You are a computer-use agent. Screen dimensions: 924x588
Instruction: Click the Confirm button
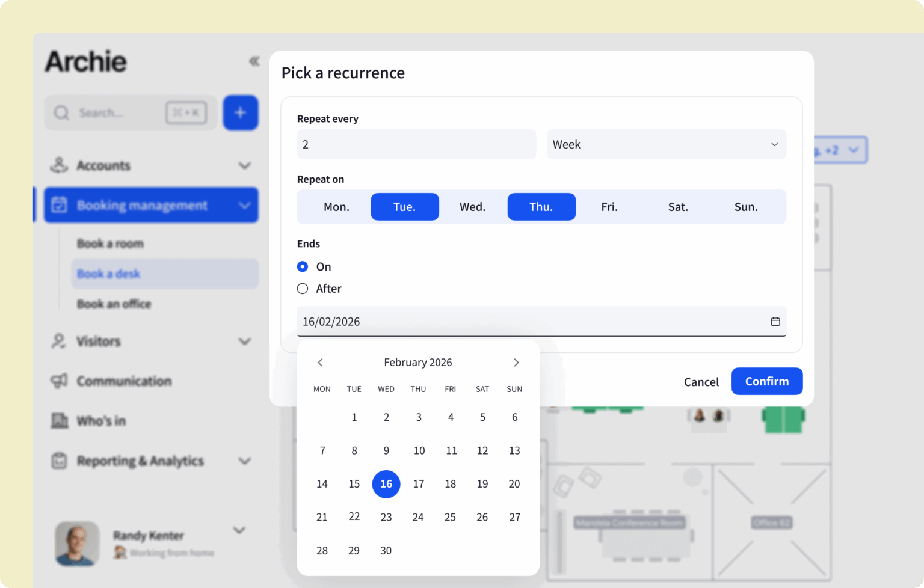pyautogui.click(x=766, y=381)
